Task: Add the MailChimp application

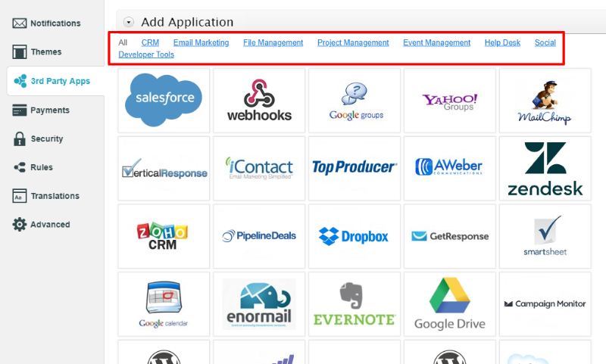Action: (545, 101)
